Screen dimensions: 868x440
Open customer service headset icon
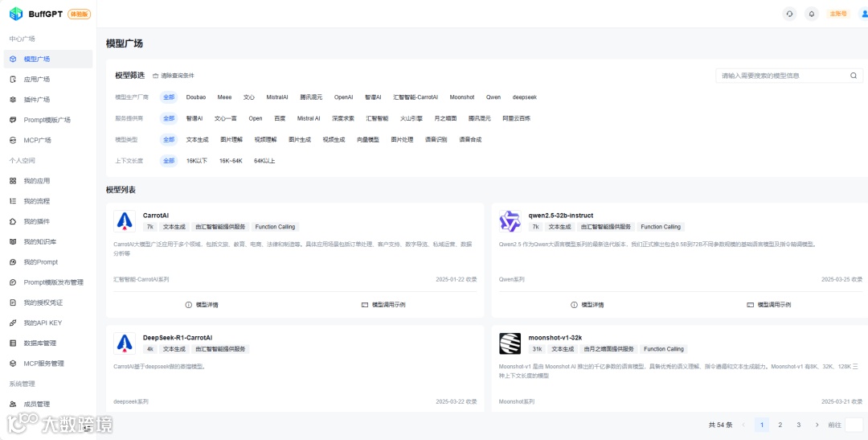pyautogui.click(x=789, y=14)
